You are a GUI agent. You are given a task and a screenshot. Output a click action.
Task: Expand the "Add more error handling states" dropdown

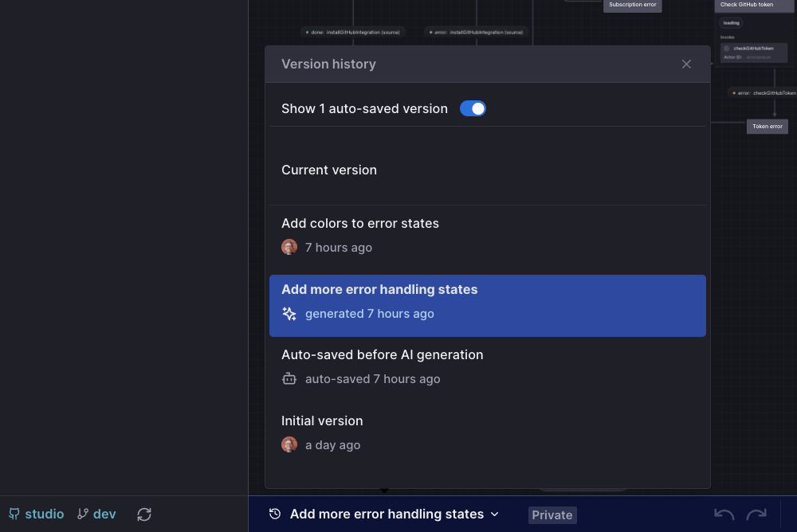495,514
